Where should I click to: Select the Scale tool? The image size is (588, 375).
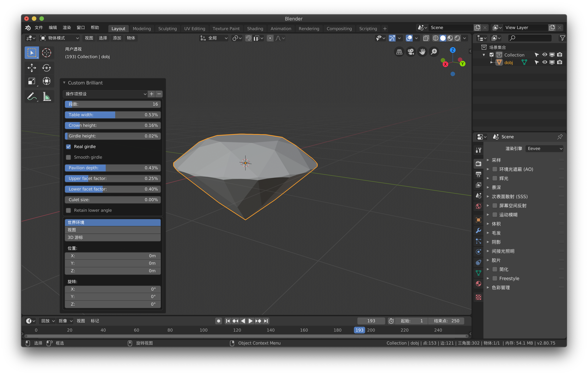(32, 81)
